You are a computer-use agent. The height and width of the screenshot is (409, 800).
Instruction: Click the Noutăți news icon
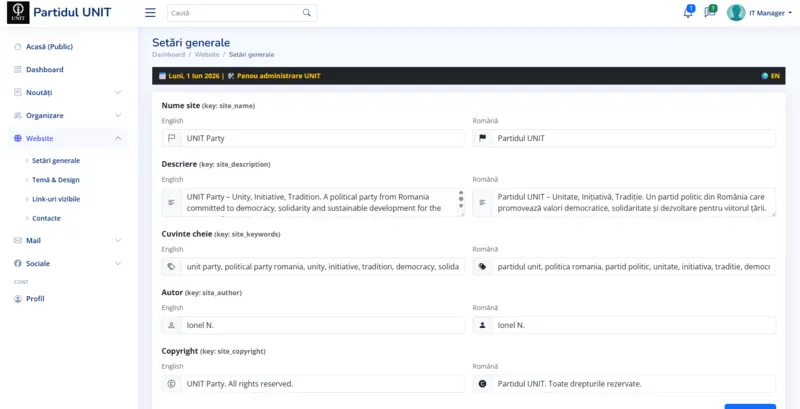[x=18, y=92]
